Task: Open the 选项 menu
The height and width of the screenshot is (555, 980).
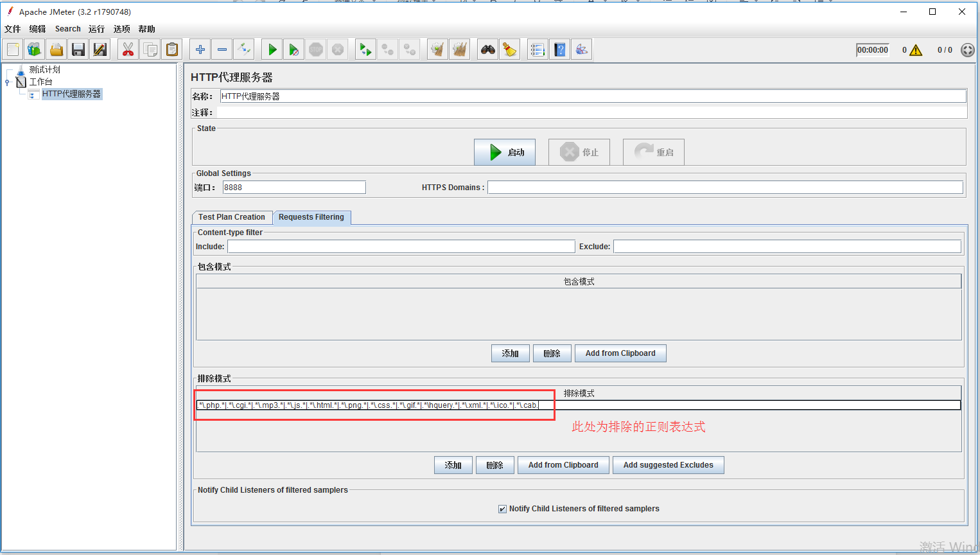Action: tap(121, 29)
